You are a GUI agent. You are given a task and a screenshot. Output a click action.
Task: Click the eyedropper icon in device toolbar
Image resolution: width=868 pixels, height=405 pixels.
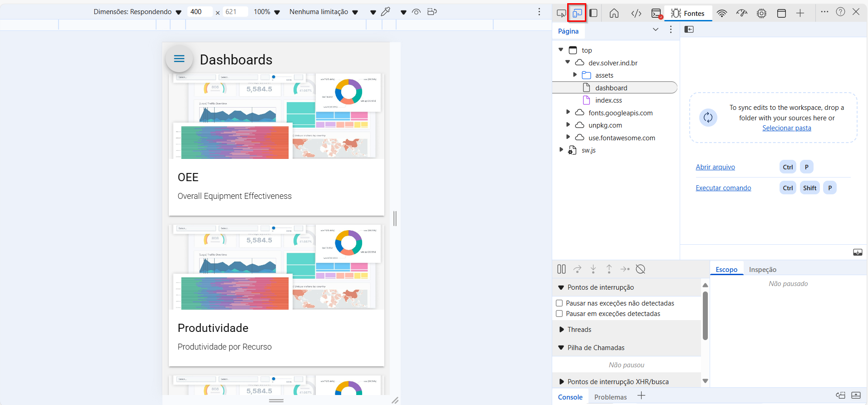[x=386, y=12]
